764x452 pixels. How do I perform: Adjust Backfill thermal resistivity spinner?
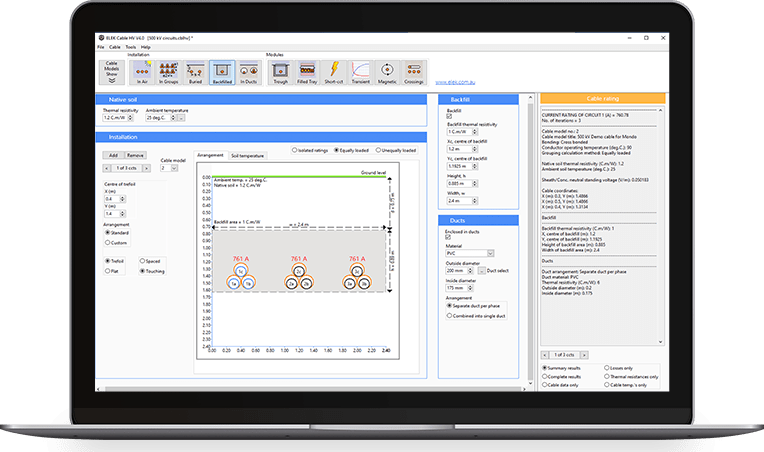(475, 132)
